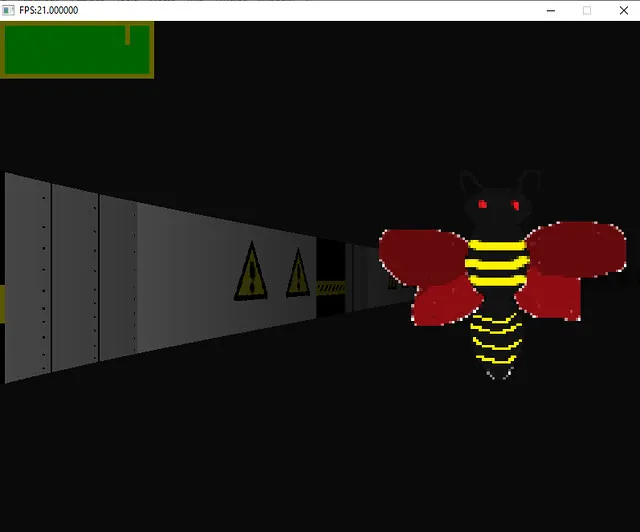Click the FPS:21.000000 window title text
640x532 pixels.
(49, 10)
